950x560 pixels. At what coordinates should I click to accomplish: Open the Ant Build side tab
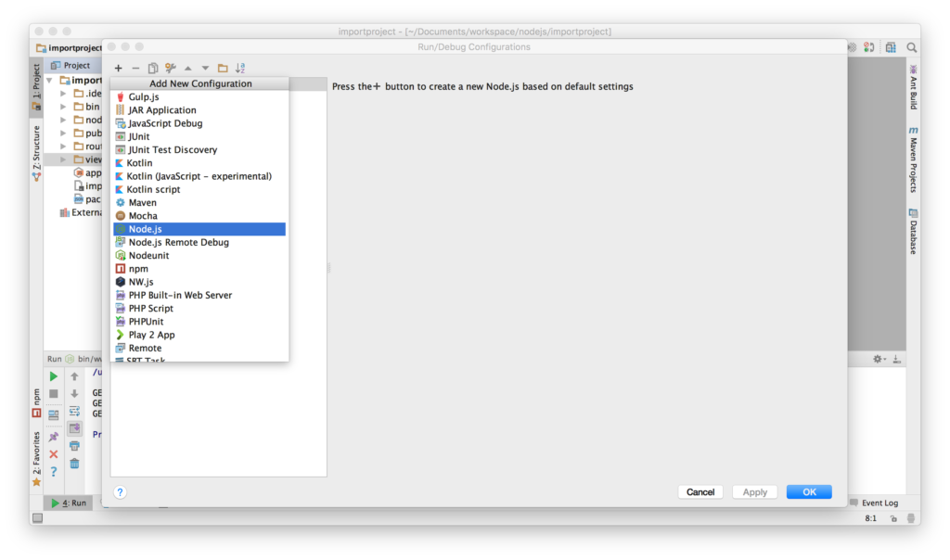tap(913, 88)
